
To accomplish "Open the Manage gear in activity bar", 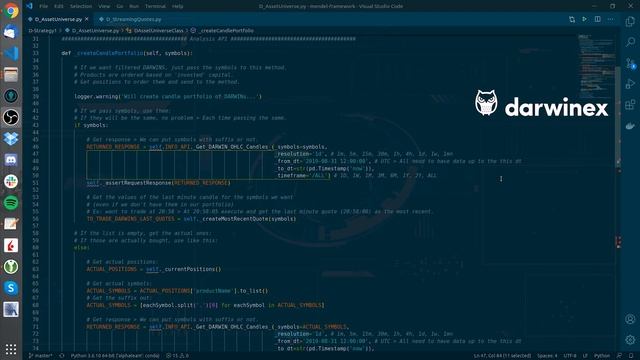I will 630,340.
